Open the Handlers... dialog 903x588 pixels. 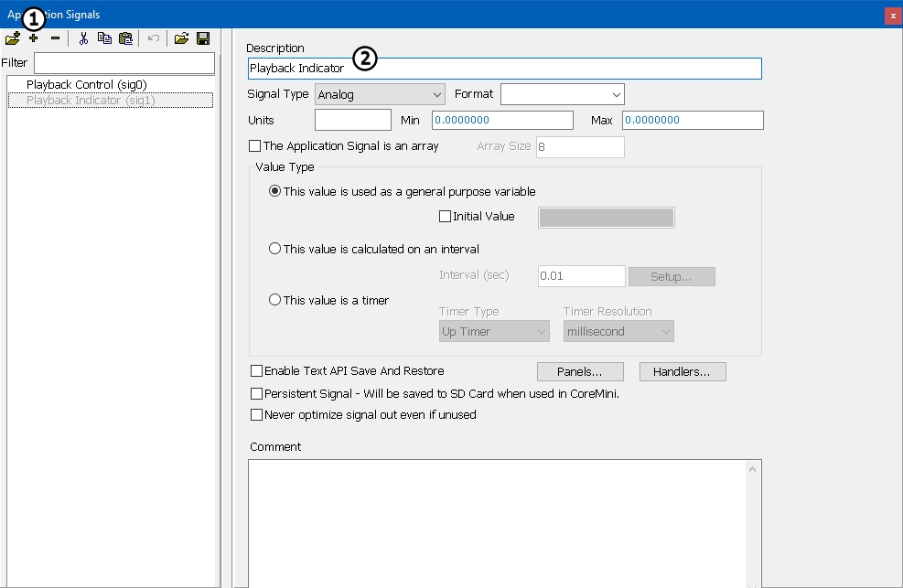click(x=683, y=372)
